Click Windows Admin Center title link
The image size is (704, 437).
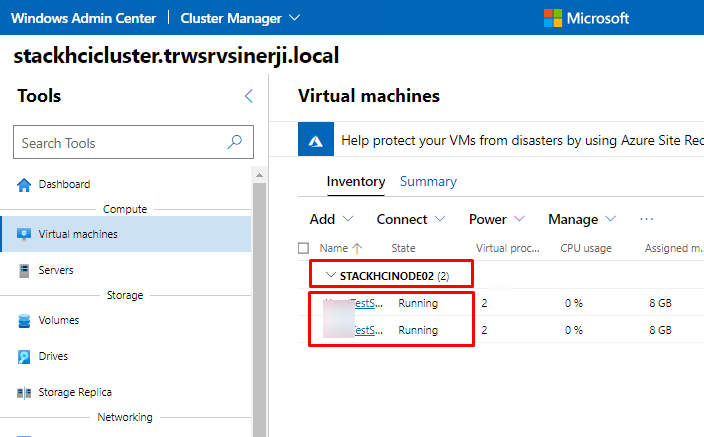tap(84, 18)
